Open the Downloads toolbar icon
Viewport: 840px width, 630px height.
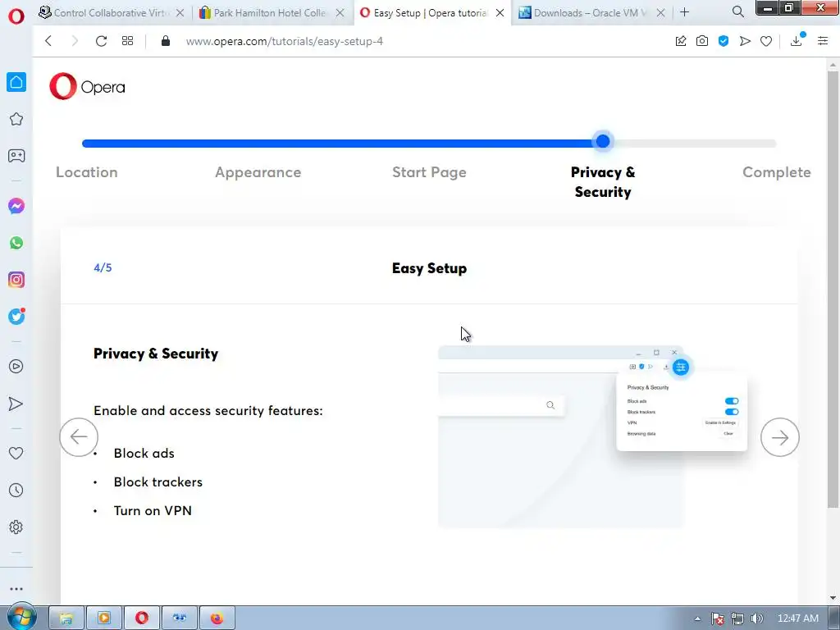click(x=797, y=40)
